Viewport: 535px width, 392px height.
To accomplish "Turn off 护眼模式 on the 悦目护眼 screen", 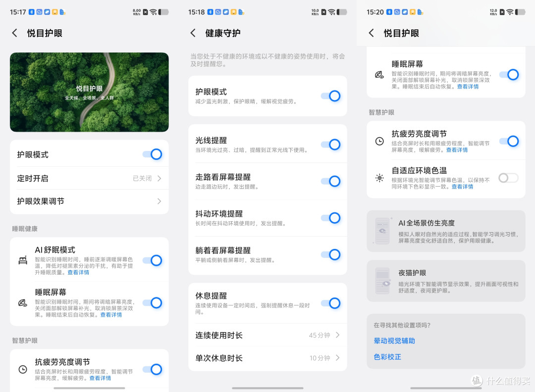I will (153, 154).
